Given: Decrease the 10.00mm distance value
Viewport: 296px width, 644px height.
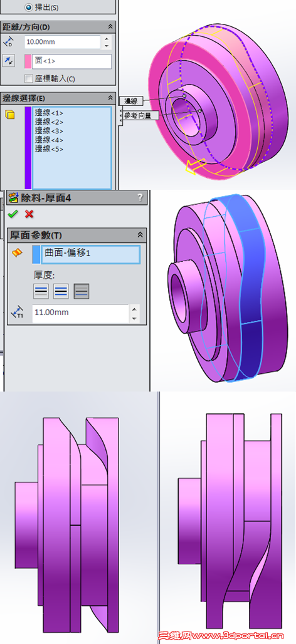Looking at the screenshot, I should click(x=107, y=45).
